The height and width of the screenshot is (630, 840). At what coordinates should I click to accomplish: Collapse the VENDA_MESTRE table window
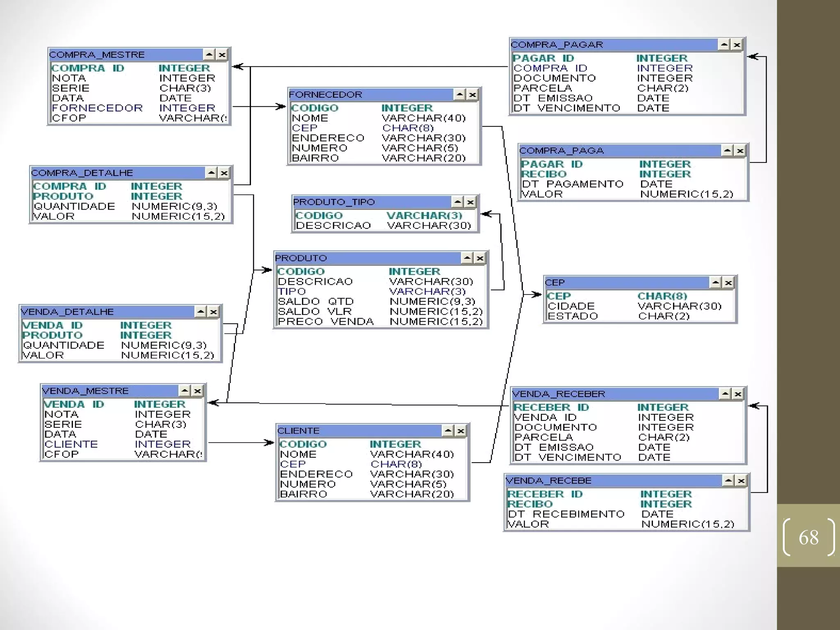pyautogui.click(x=185, y=391)
